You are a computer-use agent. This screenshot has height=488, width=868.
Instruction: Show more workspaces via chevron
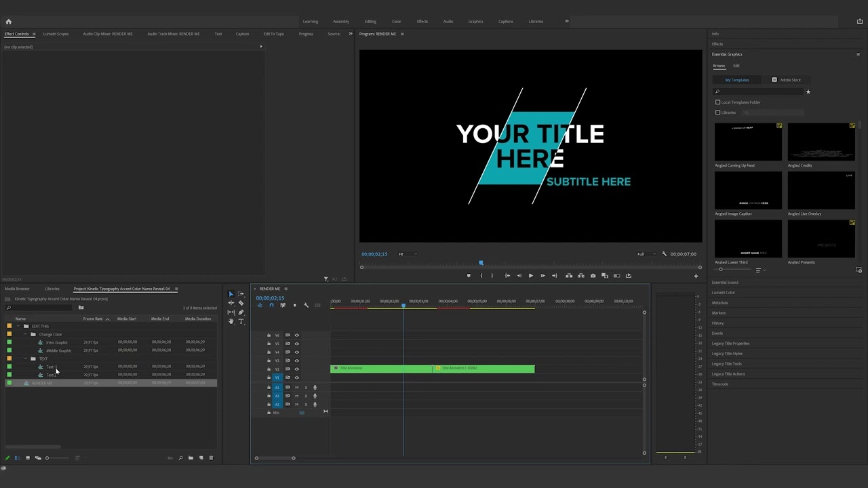(x=567, y=22)
